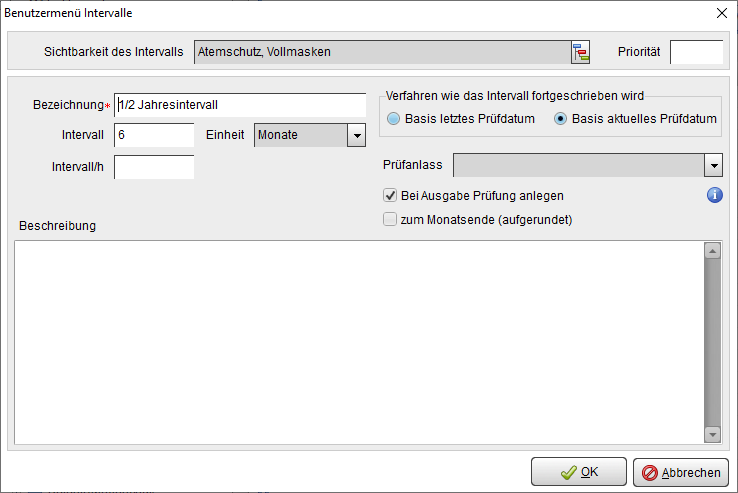
Task: Click the Priorität input box
Action: [696, 52]
